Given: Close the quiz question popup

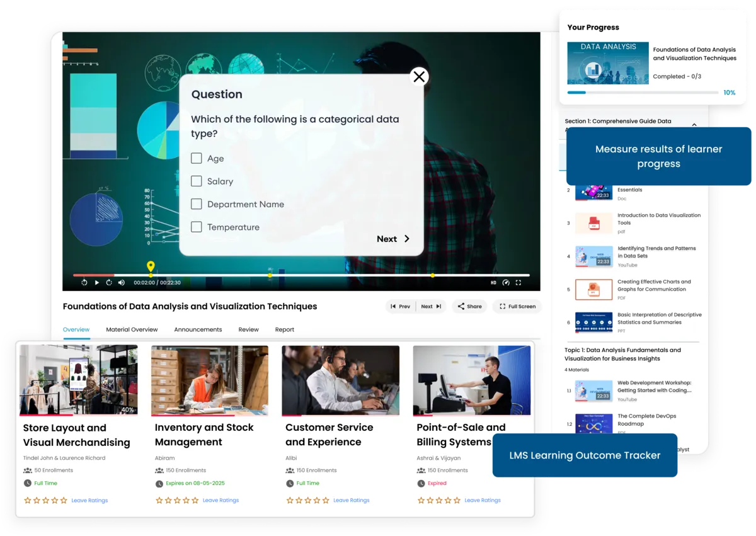Looking at the screenshot, I should (419, 76).
